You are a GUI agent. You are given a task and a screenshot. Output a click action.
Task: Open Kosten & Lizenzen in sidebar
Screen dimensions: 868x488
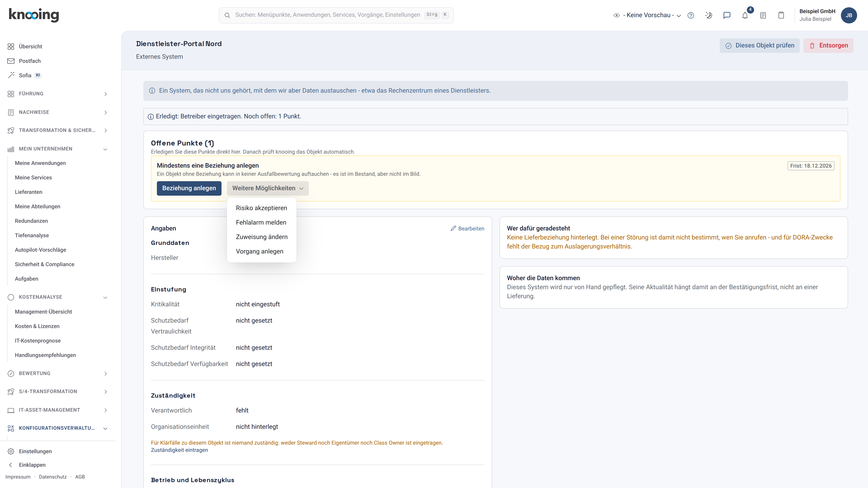pyautogui.click(x=37, y=326)
